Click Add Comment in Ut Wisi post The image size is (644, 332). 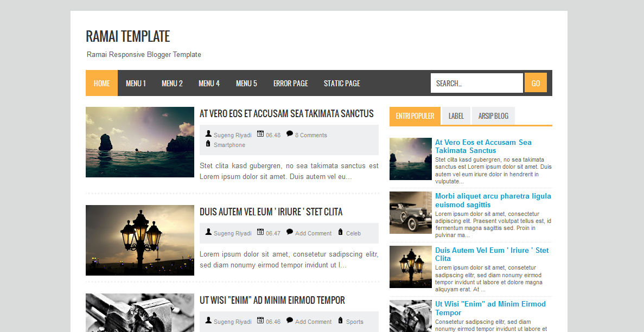pyautogui.click(x=313, y=322)
